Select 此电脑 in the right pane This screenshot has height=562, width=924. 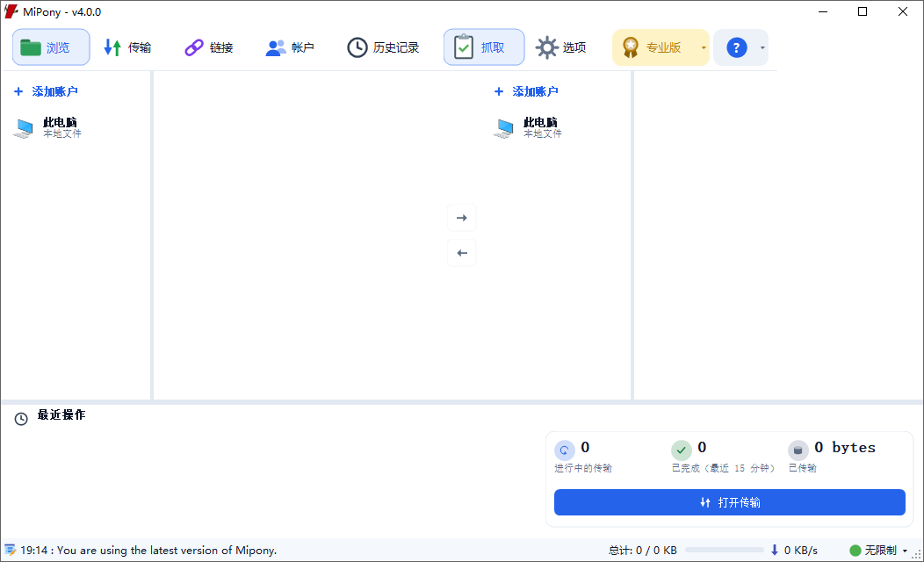click(527, 127)
